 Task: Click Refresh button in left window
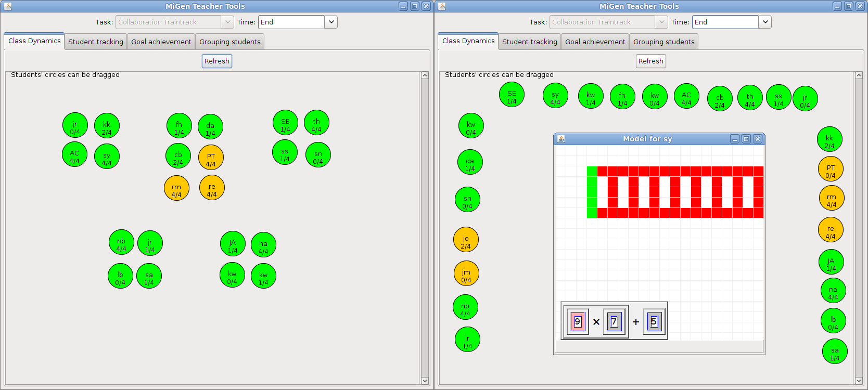click(217, 61)
